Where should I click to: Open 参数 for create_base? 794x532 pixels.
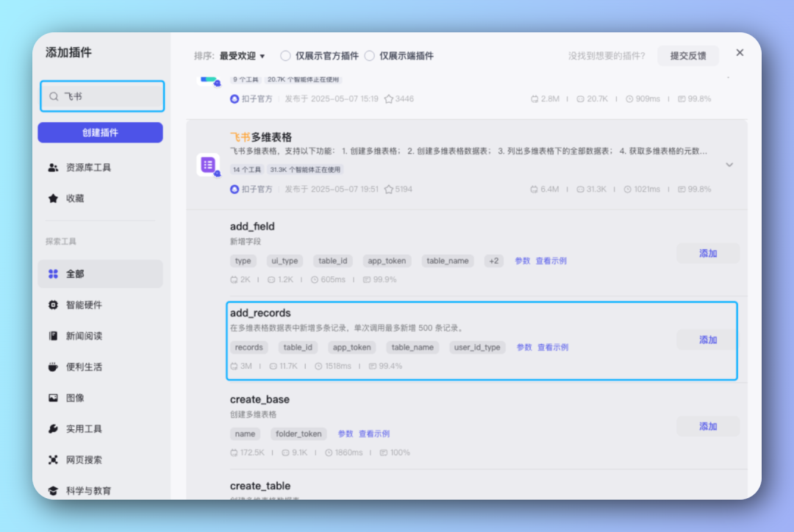tap(345, 434)
